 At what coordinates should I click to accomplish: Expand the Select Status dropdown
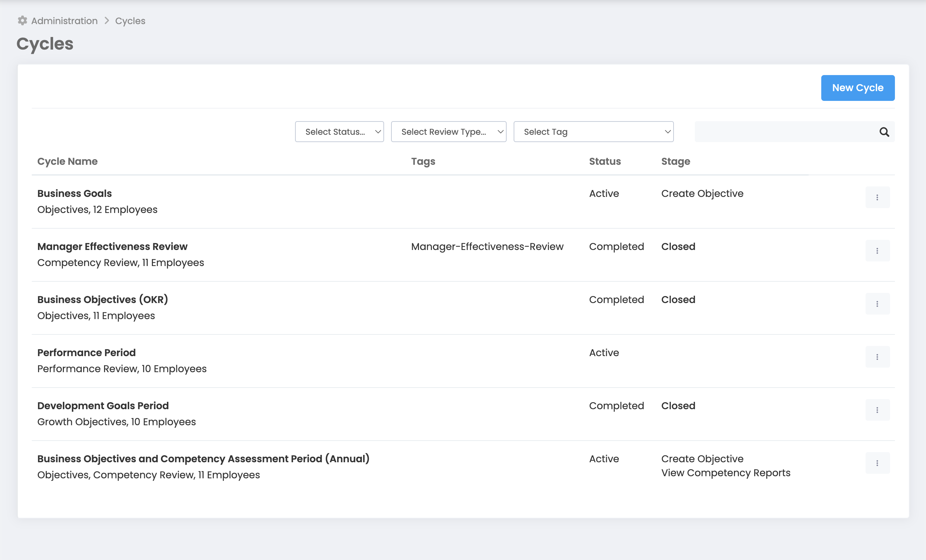pyautogui.click(x=339, y=132)
